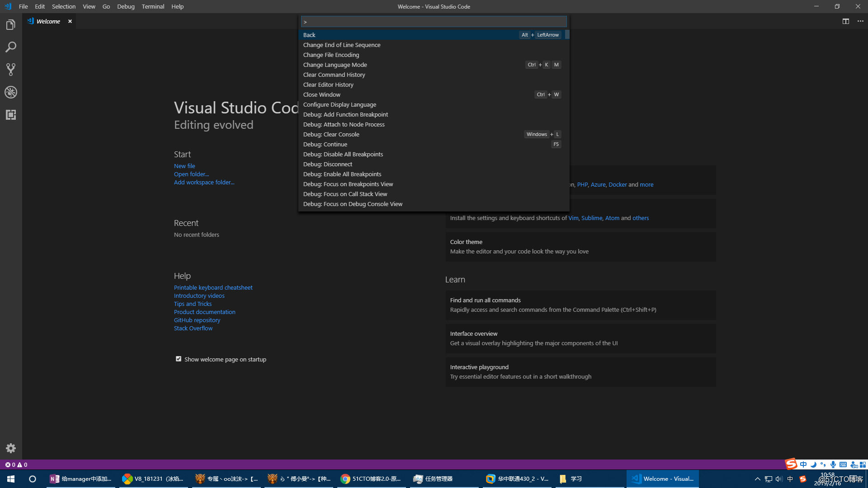
Task: Open the Windows Start menu
Action: [11, 479]
